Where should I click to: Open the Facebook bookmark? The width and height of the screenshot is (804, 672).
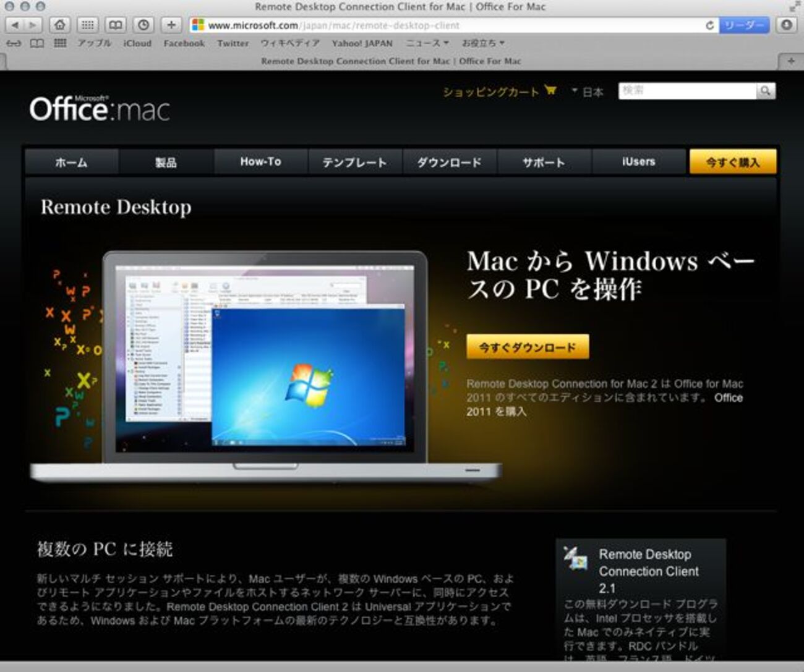tap(184, 43)
